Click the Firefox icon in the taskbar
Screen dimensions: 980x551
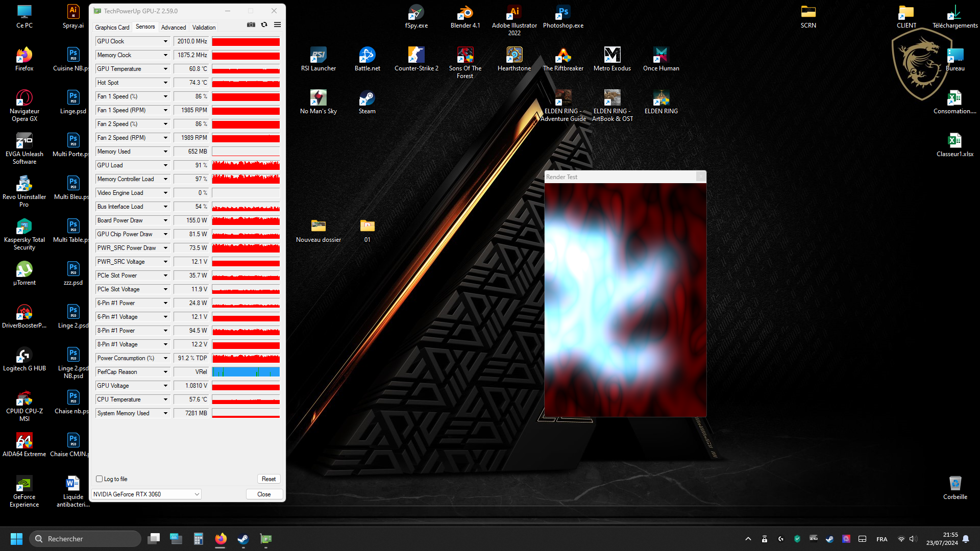point(220,539)
